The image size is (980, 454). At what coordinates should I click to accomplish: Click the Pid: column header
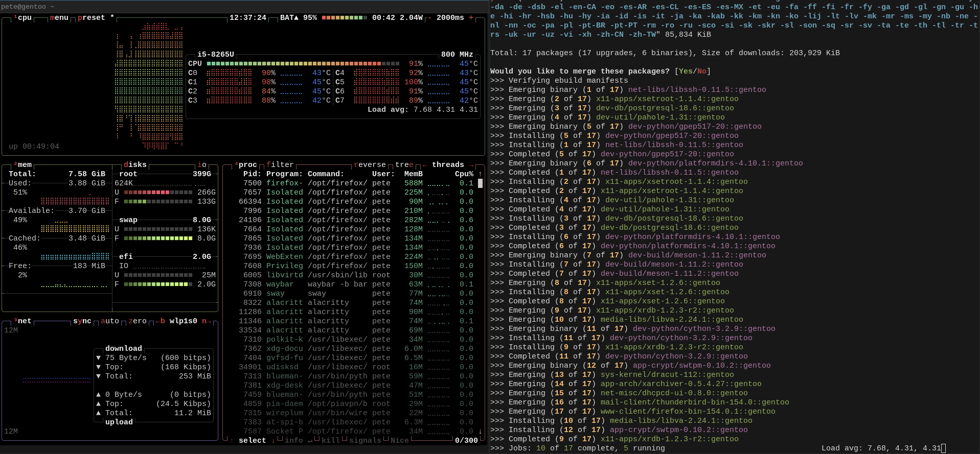click(253, 174)
